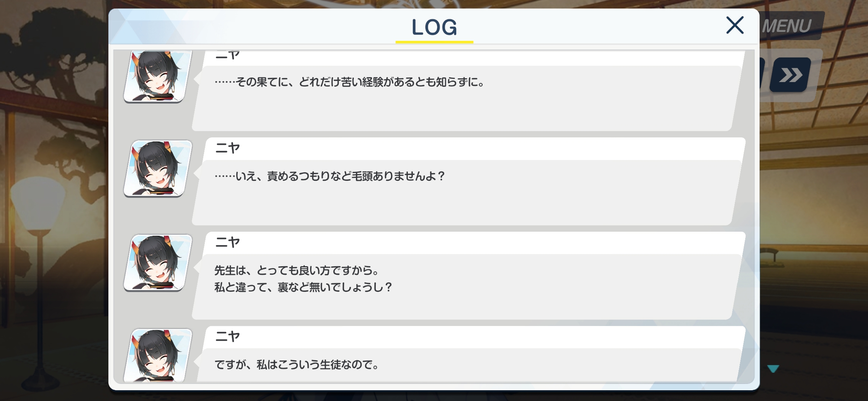Click Niya's portrait beside the ですが line
This screenshot has width=868, height=401.
(158, 355)
